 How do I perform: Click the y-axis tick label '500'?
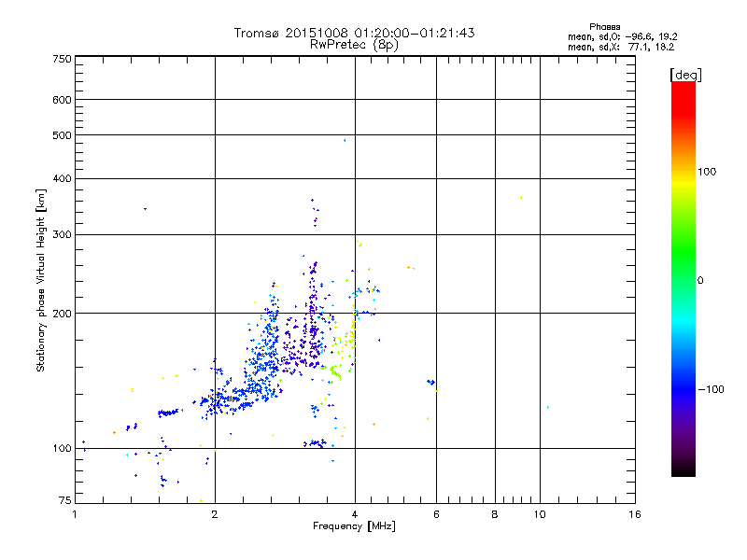(63, 135)
